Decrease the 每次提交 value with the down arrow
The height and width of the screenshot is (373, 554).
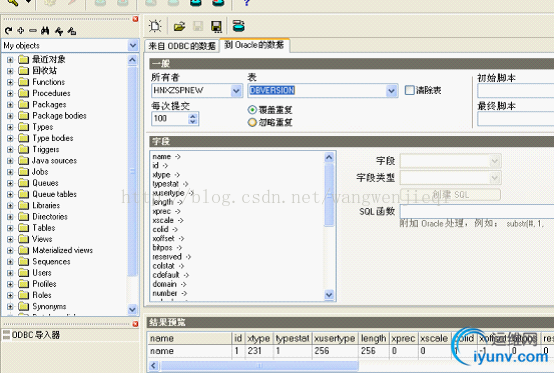[x=193, y=122]
